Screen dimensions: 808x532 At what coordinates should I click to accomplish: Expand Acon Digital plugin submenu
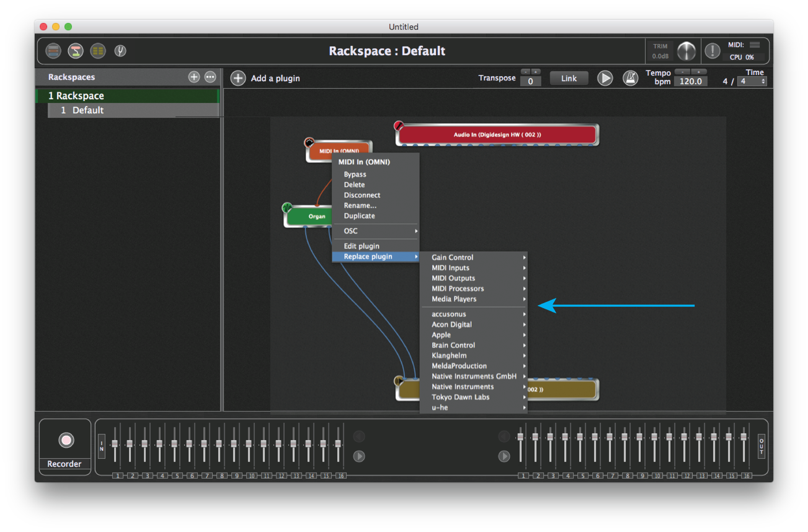[x=474, y=324]
